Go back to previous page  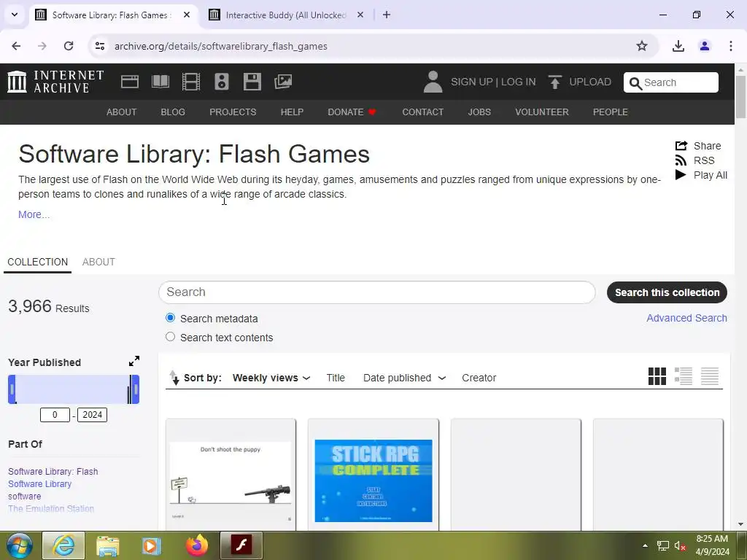[16, 46]
